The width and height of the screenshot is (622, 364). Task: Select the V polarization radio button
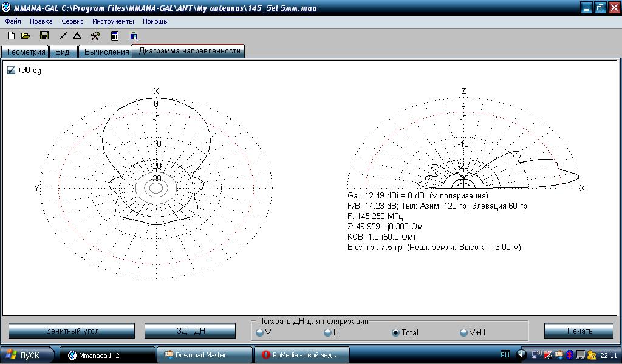pyautogui.click(x=260, y=332)
